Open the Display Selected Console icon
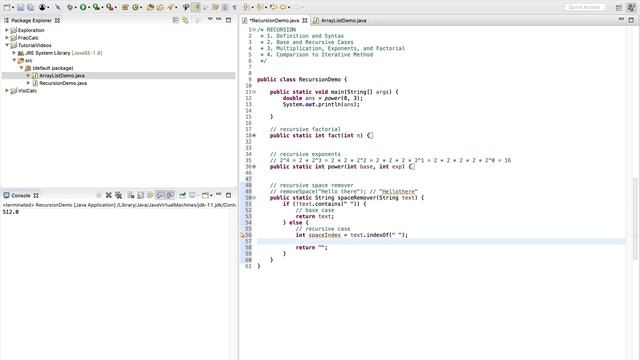The width and height of the screenshot is (640, 360). [192, 195]
